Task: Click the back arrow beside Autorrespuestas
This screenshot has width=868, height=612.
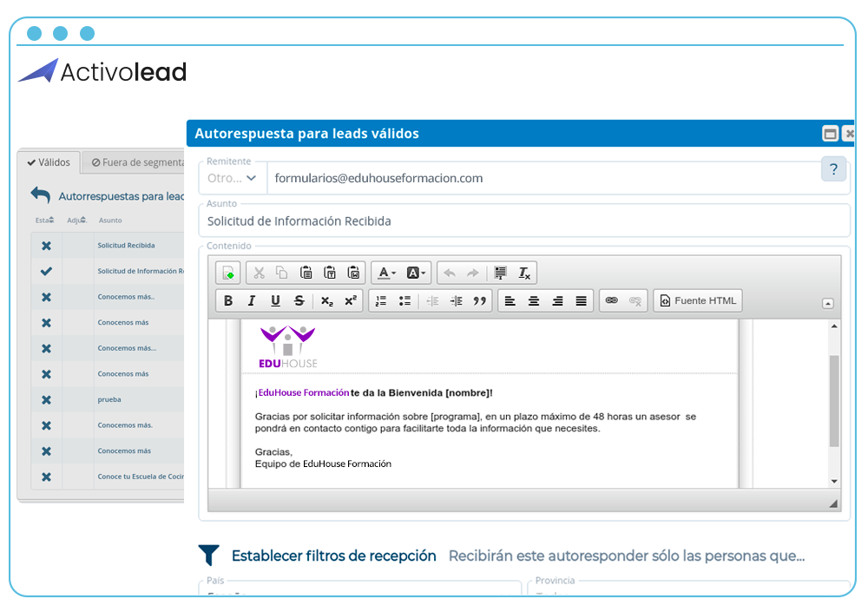Action: (x=41, y=195)
